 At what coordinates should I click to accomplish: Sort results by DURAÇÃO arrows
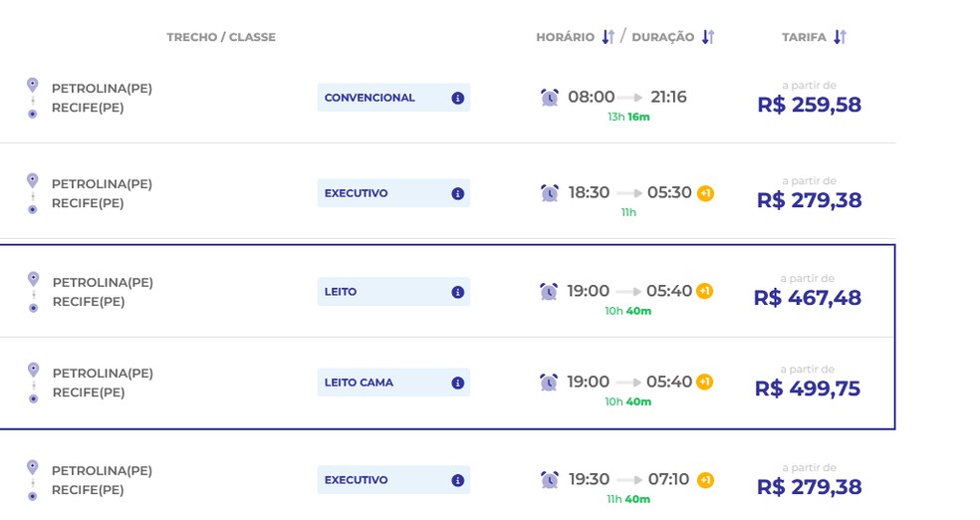pyautogui.click(x=707, y=37)
